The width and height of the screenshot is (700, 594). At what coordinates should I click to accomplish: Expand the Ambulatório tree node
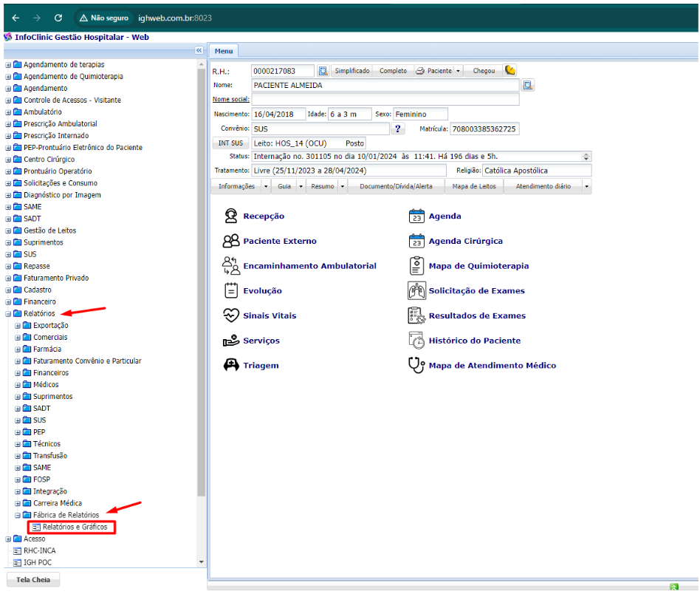[8, 112]
